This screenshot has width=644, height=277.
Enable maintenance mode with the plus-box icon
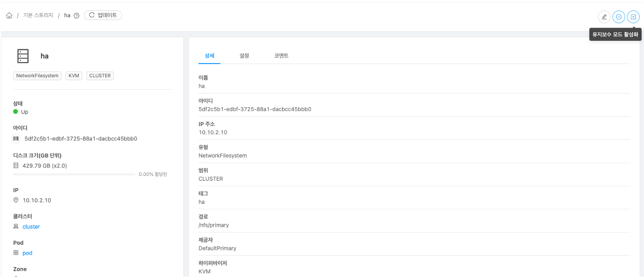click(x=633, y=17)
